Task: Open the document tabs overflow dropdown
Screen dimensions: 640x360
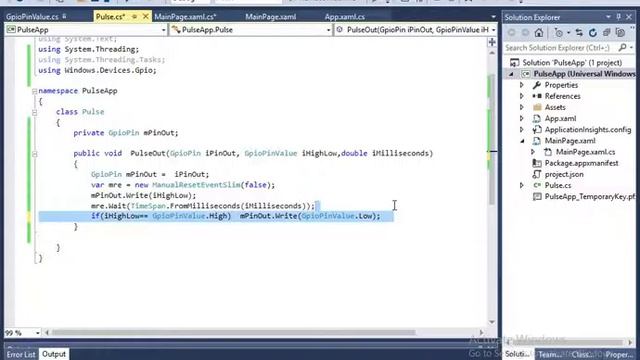Action: (x=493, y=17)
